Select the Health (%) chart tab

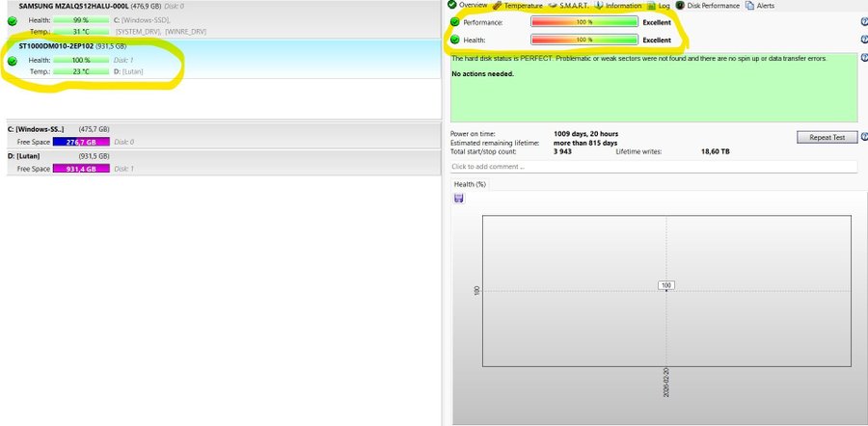point(470,184)
